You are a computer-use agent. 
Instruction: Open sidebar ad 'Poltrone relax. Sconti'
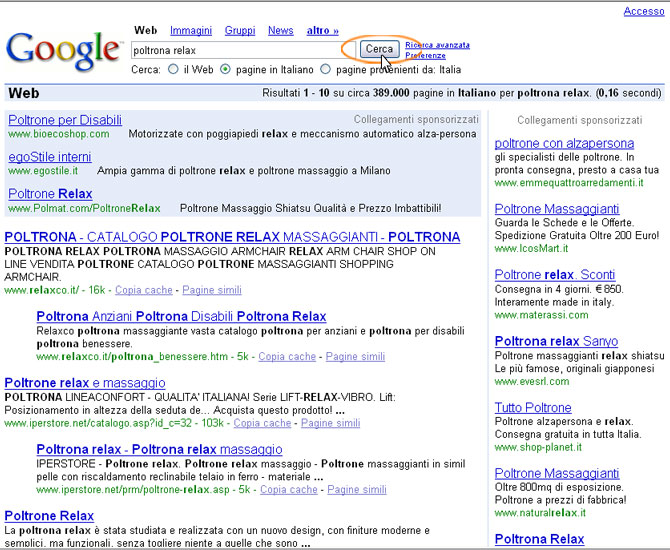pyautogui.click(x=555, y=275)
